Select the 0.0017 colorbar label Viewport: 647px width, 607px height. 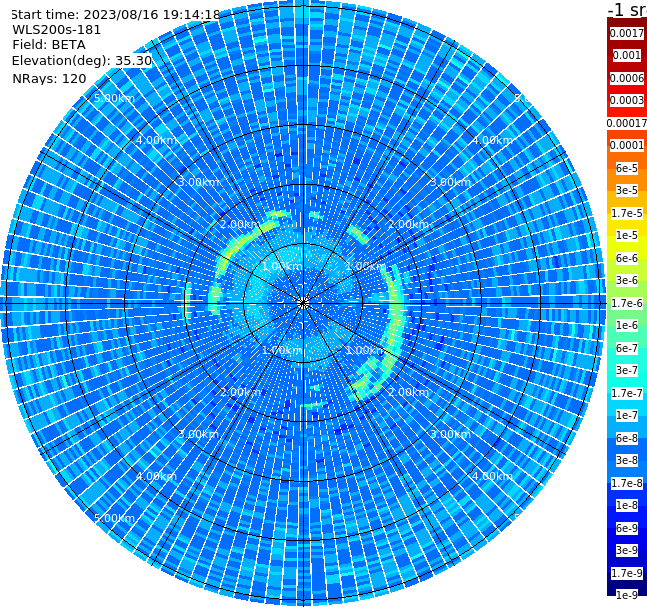click(627, 33)
